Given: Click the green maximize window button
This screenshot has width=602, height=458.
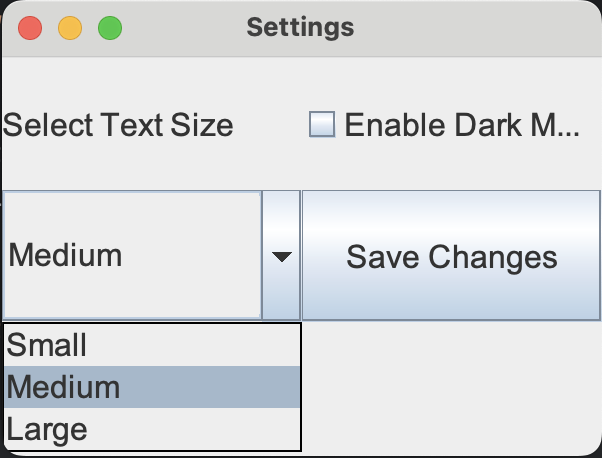Looking at the screenshot, I should coord(110,28).
